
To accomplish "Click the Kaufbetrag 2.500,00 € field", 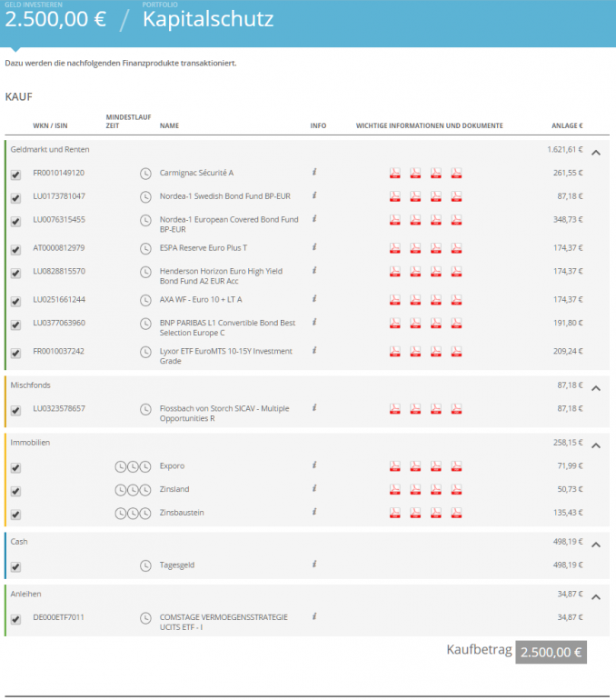I will 551,652.
